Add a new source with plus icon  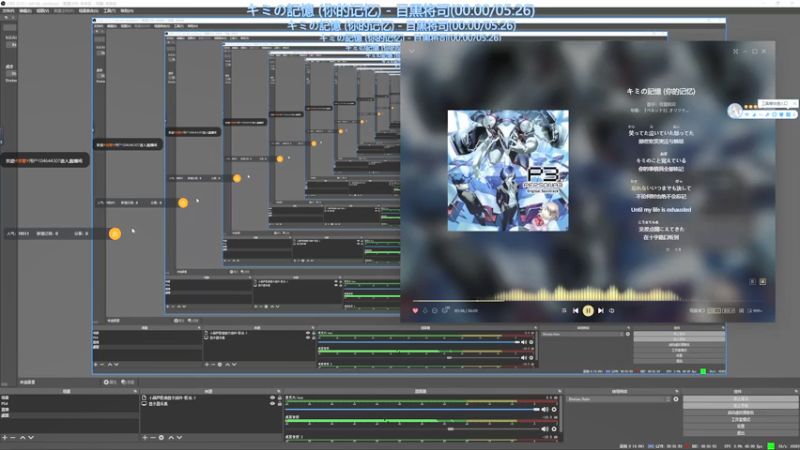pos(145,438)
